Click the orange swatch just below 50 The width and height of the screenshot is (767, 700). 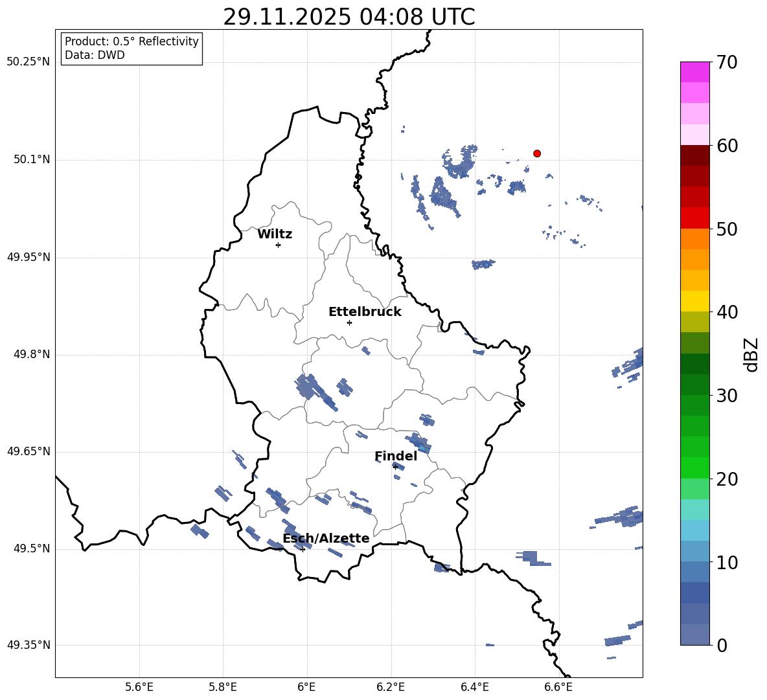pos(694,239)
